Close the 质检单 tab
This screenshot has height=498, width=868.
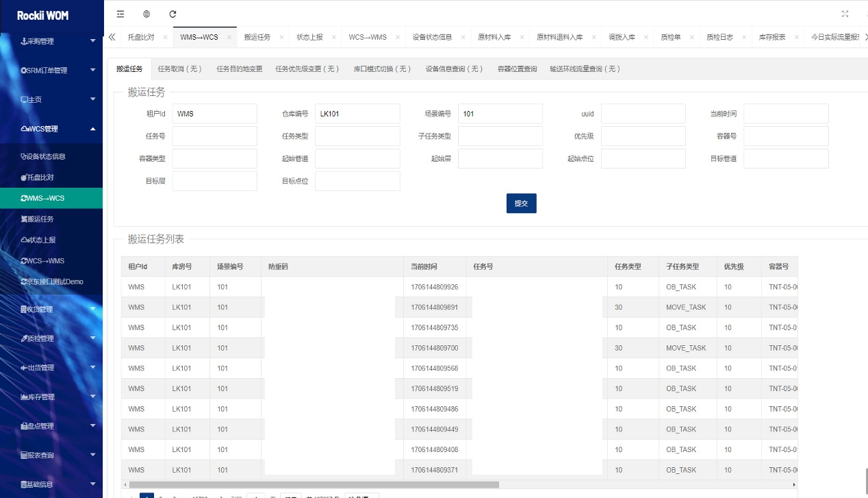[x=691, y=37]
